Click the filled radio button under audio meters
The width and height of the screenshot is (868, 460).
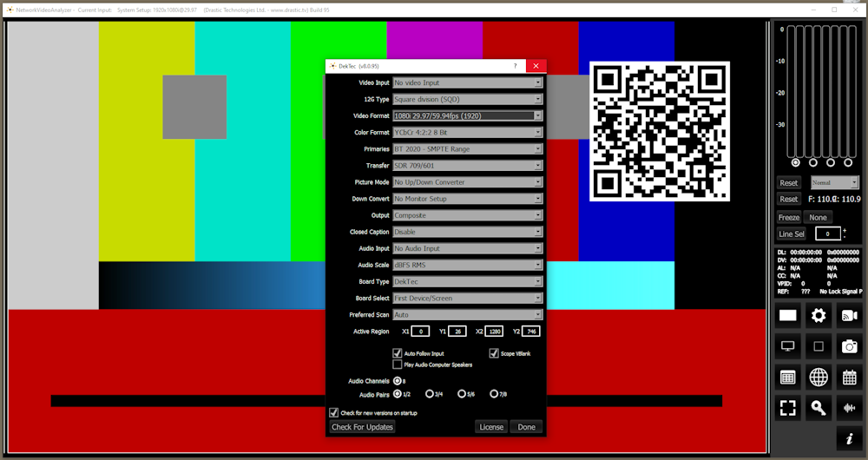pos(795,163)
